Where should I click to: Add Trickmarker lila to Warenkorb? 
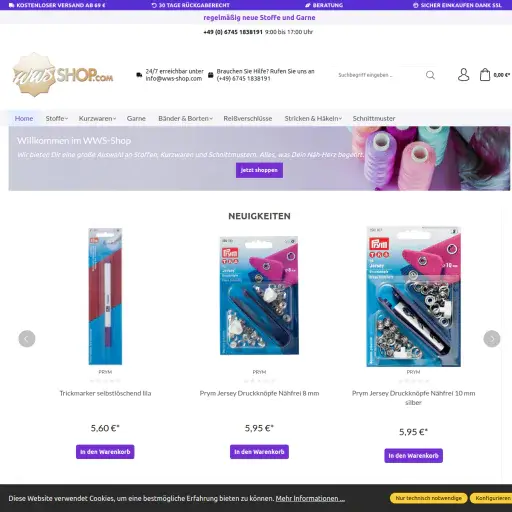[105, 452]
